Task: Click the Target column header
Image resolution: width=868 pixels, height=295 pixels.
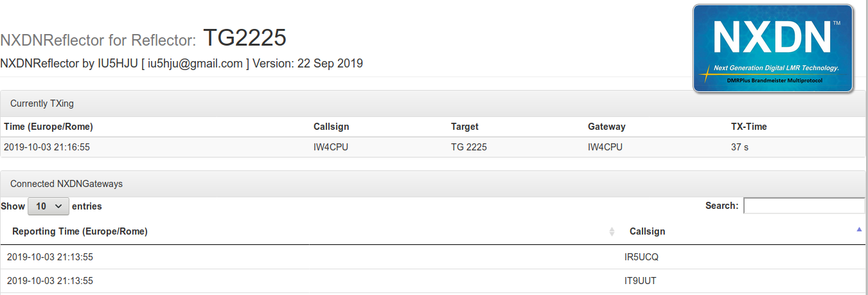Action: tap(465, 127)
